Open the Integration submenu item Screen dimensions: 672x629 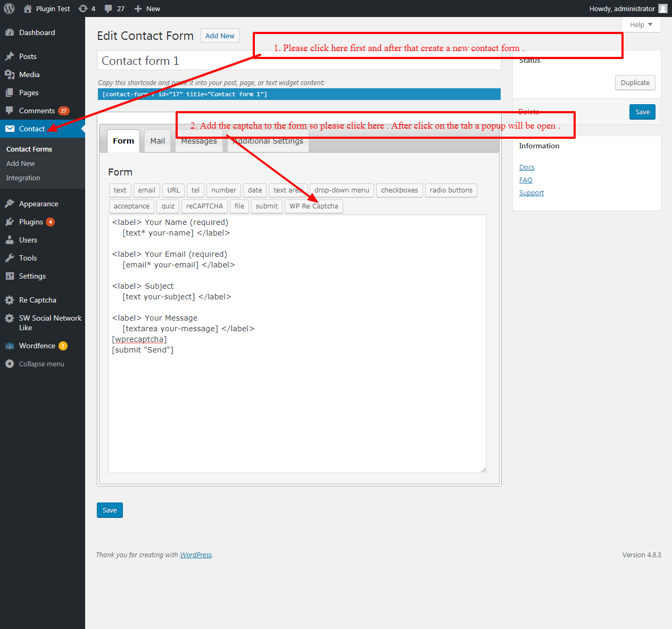pos(23,178)
